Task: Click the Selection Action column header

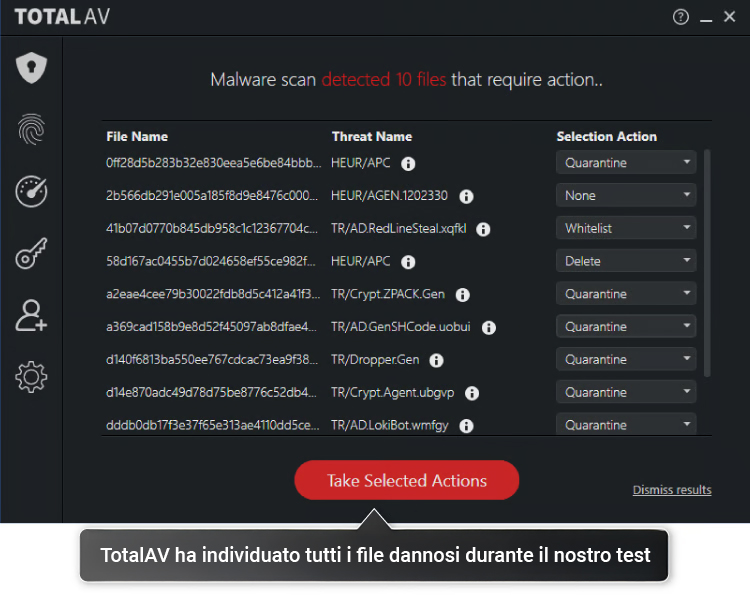Action: (607, 137)
